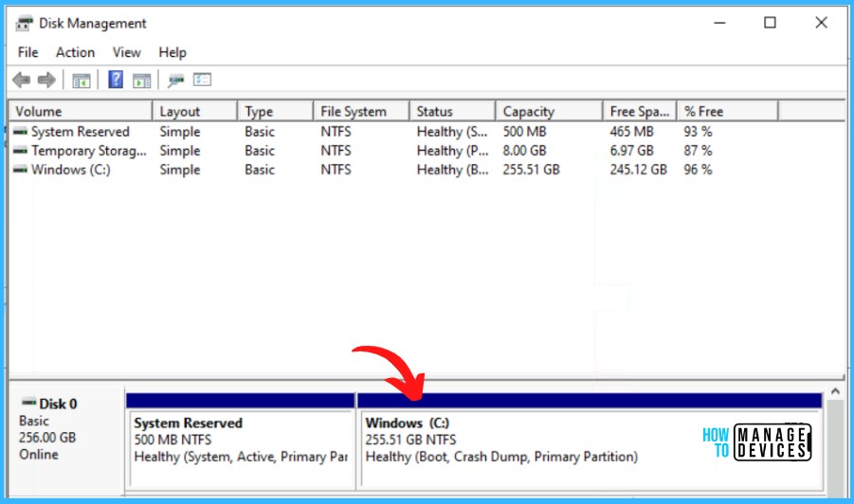
Task: Sort by the Free Space column header
Action: (640, 111)
